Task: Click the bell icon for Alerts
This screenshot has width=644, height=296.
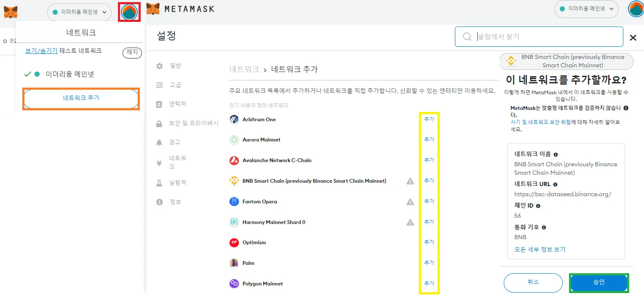Action: (159, 143)
